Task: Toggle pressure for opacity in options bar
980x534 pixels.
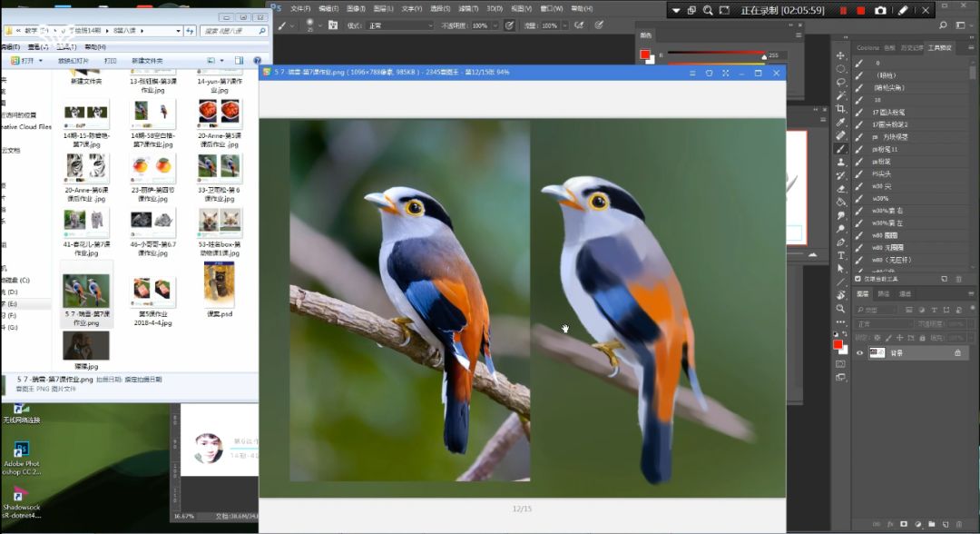Action: tap(509, 25)
